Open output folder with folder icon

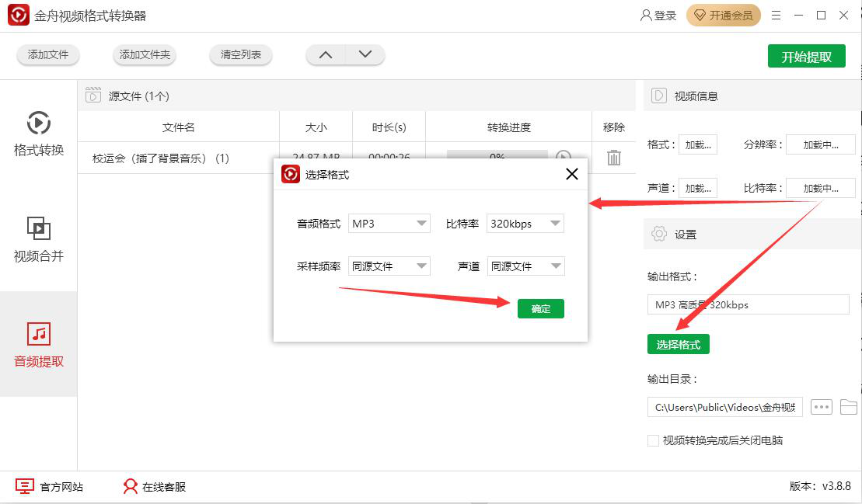pyautogui.click(x=849, y=408)
